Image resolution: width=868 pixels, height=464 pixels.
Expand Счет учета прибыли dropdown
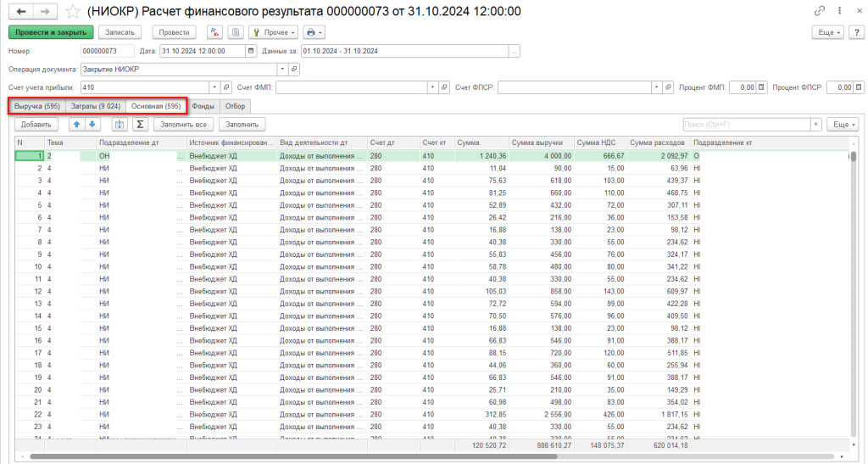point(214,87)
